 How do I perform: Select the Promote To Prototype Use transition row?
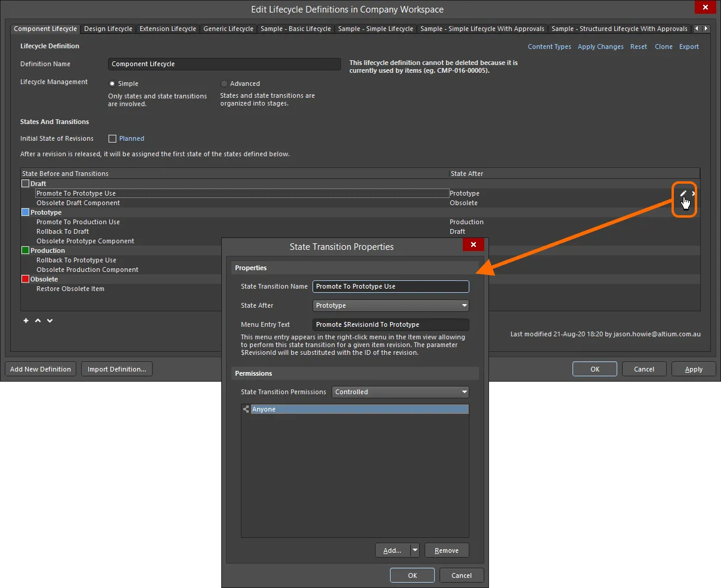(x=242, y=193)
